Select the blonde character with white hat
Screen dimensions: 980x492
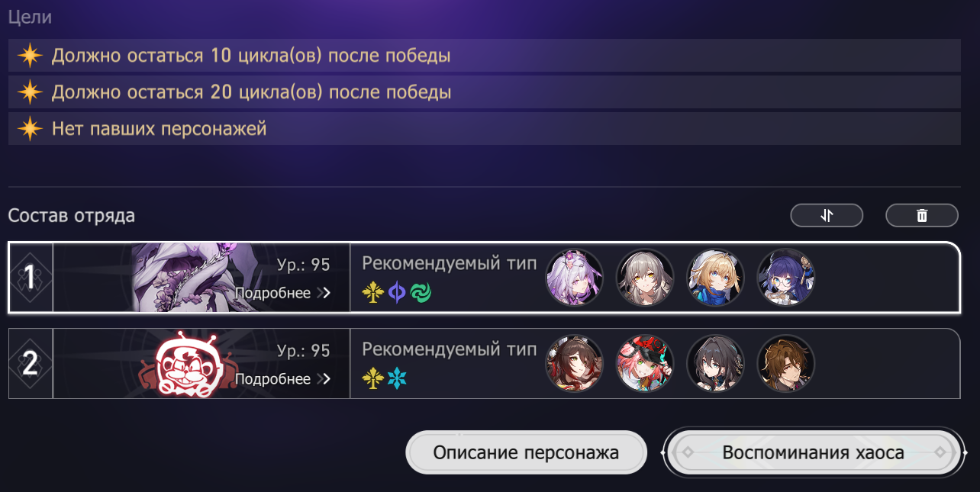[x=715, y=278]
